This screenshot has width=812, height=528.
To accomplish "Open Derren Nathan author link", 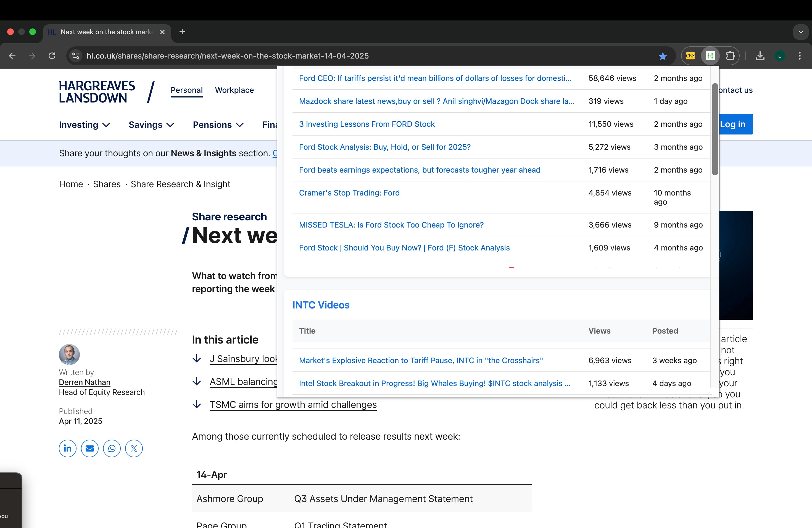I will (x=85, y=382).
